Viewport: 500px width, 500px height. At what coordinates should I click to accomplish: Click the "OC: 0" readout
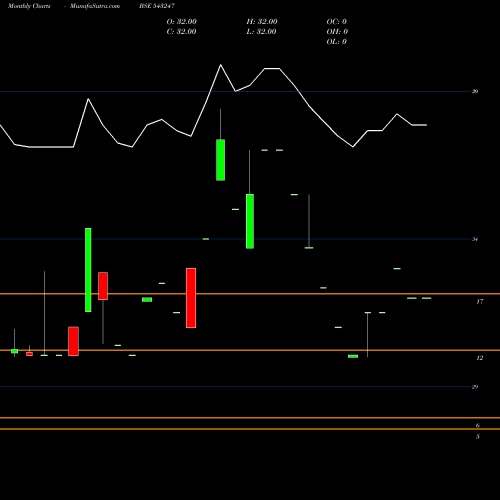pyautogui.click(x=337, y=22)
